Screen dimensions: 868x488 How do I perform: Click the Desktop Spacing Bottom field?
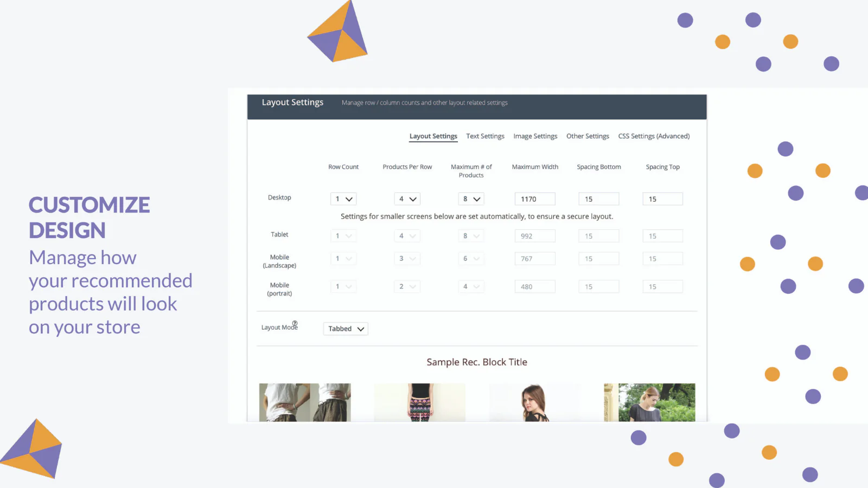click(x=598, y=199)
